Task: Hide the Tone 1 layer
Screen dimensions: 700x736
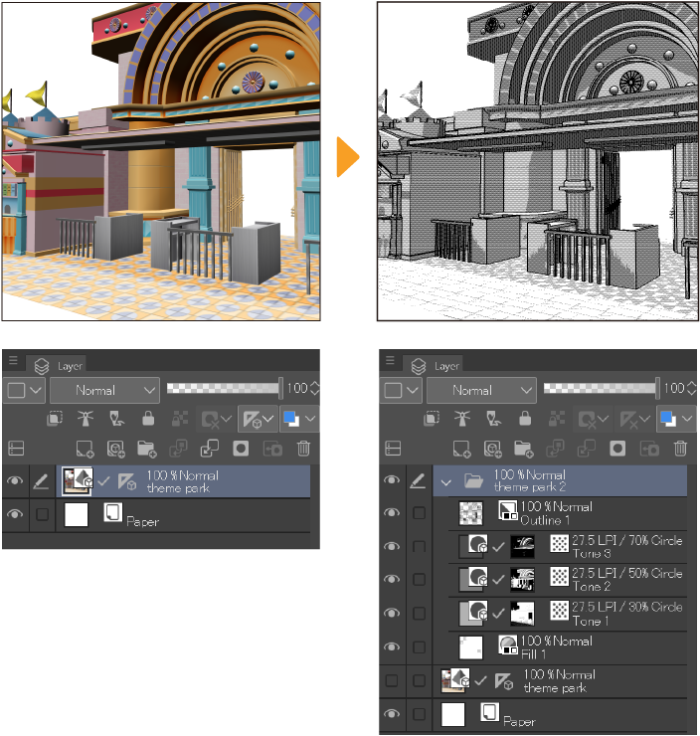Action: click(x=392, y=613)
